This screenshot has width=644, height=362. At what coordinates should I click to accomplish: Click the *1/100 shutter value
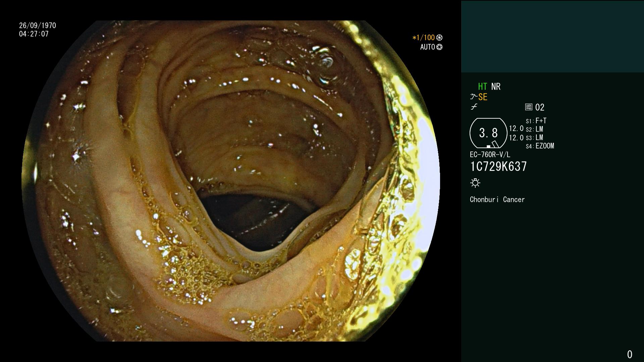click(x=424, y=38)
